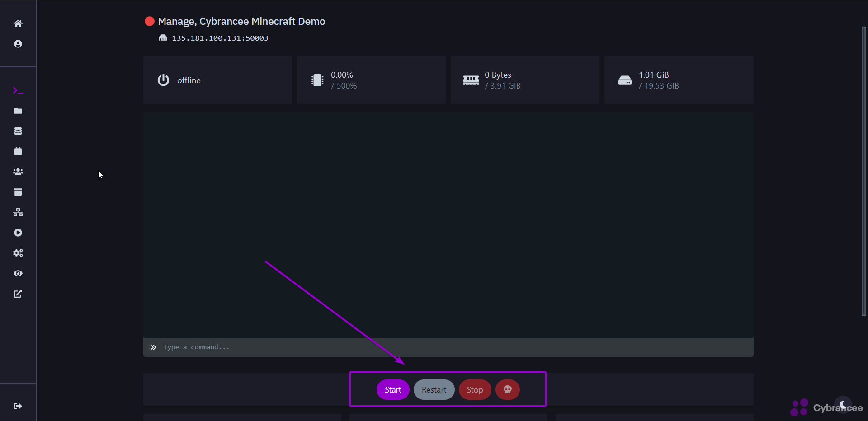Open the schedules calendar icon
868x421 pixels.
click(x=18, y=151)
